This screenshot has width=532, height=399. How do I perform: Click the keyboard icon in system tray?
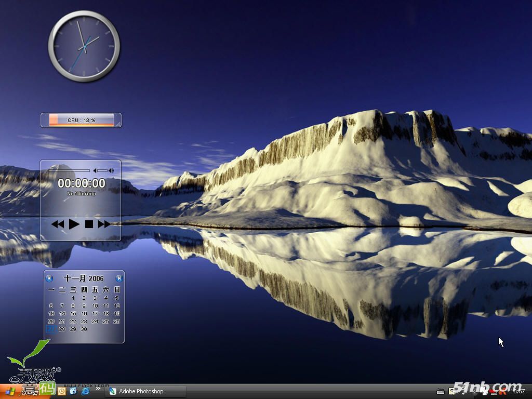click(441, 392)
